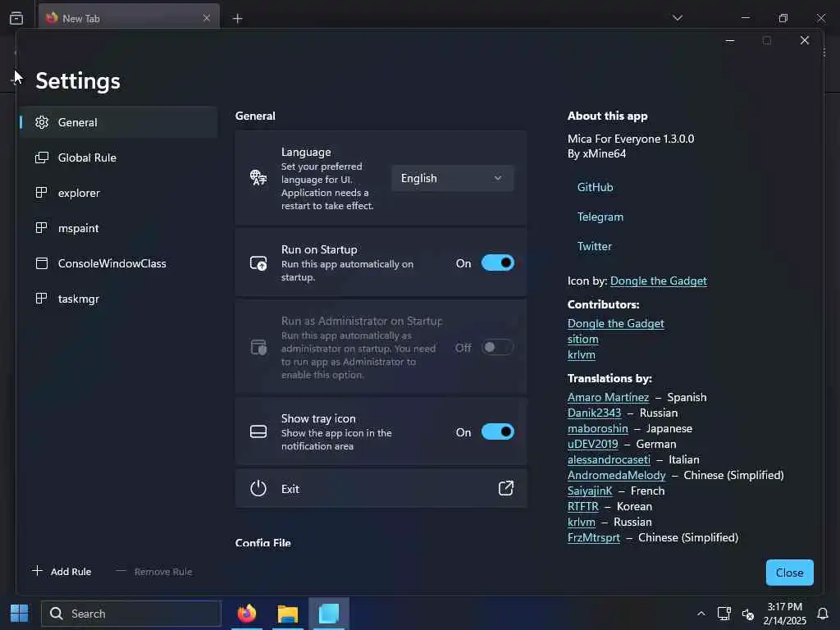Click the Mica For Everyone taskbar icon
This screenshot has height=630, width=840.
[328, 614]
